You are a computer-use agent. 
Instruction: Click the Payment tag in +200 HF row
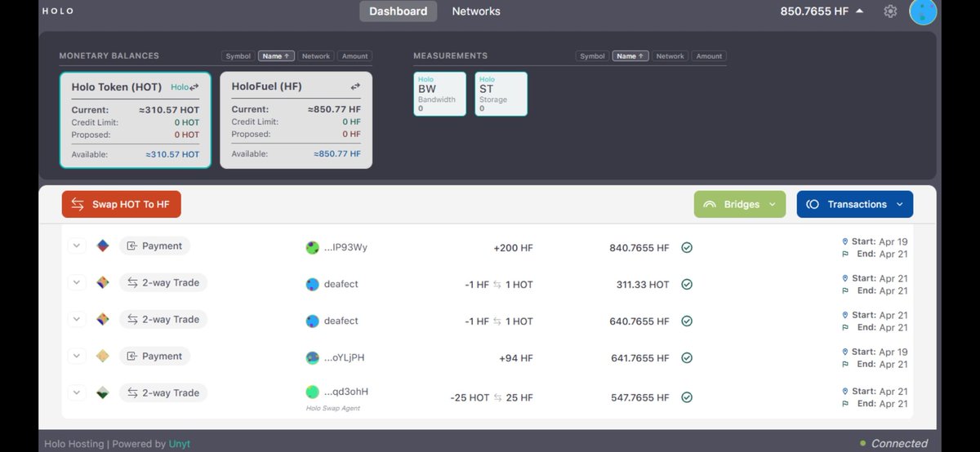pos(154,246)
